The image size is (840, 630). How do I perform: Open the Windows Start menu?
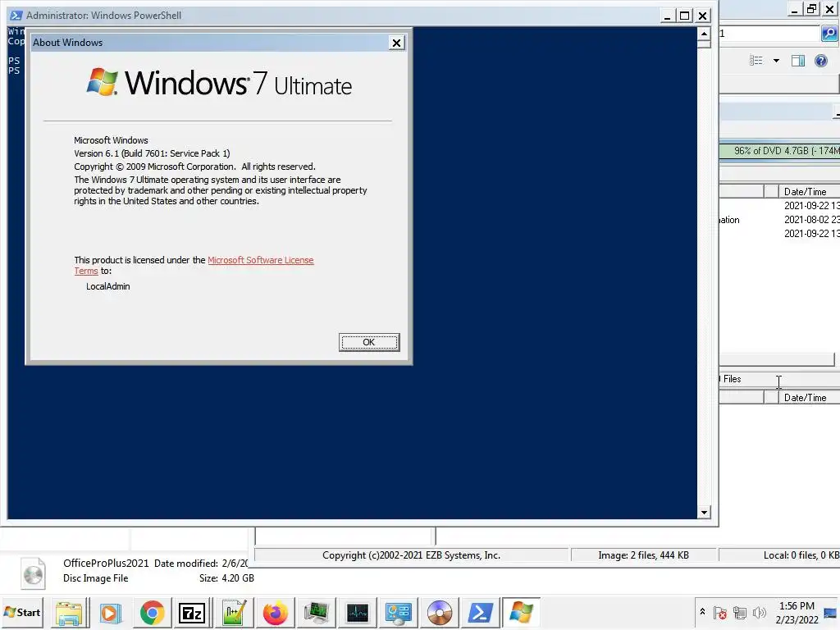tap(22, 612)
